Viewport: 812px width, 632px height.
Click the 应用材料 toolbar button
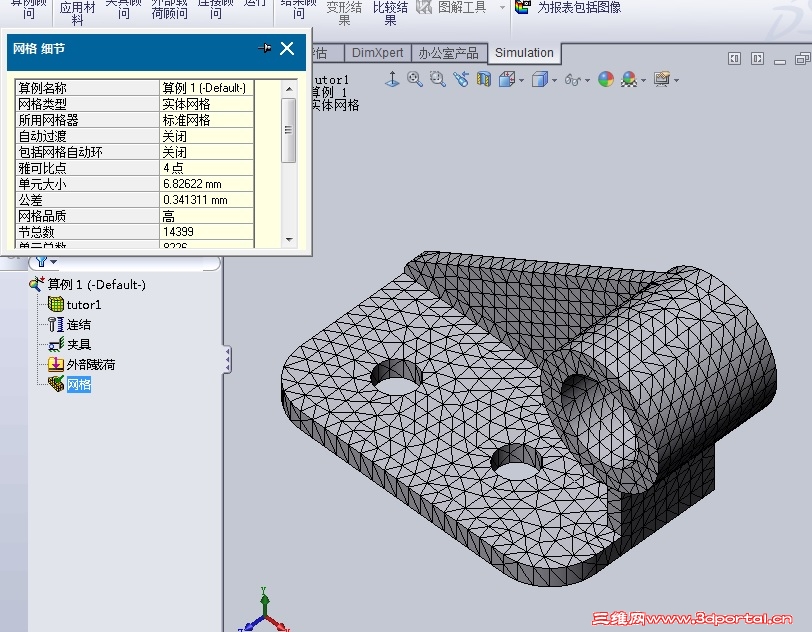[77, 12]
